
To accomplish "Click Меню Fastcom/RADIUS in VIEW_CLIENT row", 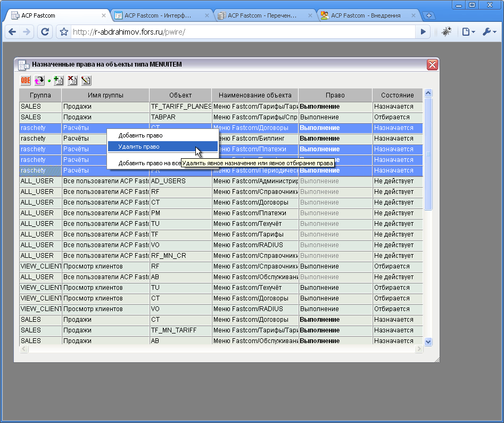I will click(x=255, y=309).
